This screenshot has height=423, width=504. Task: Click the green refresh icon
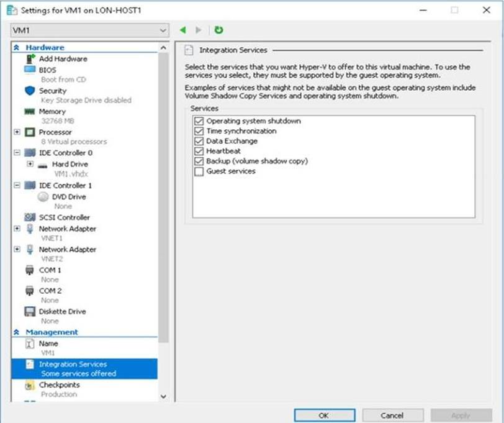click(218, 30)
